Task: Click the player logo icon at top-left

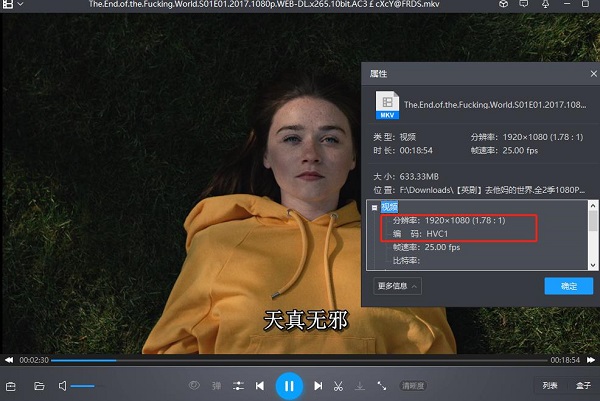Action: (x=8, y=4)
